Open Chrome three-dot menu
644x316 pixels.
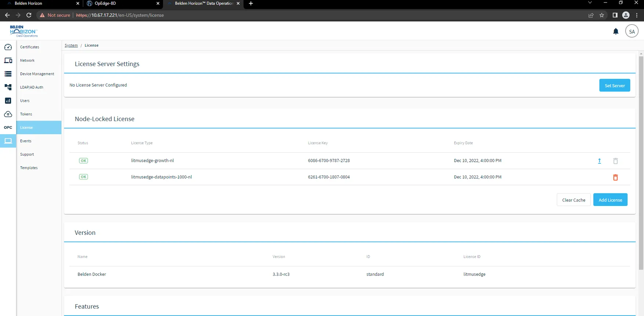(x=637, y=15)
